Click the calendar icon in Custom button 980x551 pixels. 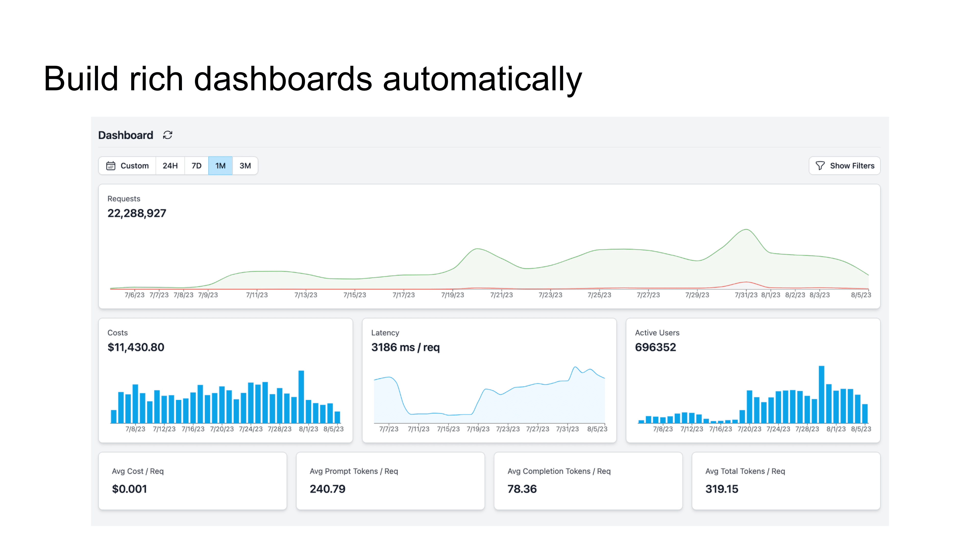(x=111, y=166)
